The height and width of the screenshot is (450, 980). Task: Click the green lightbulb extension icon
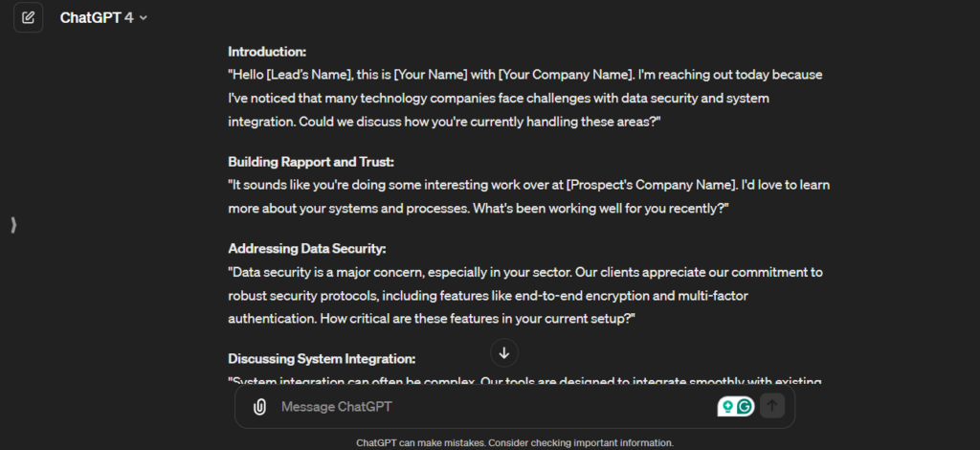pyautogui.click(x=727, y=406)
